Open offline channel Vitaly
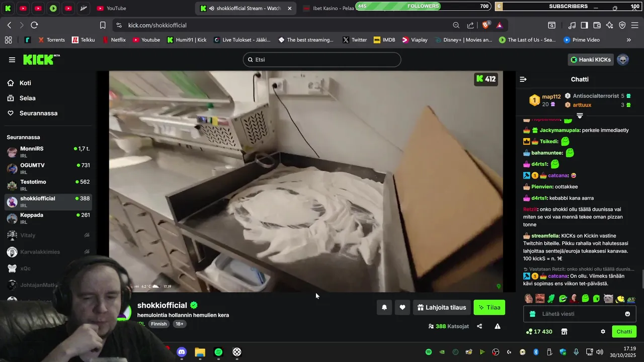This screenshot has height=362, width=644. 48,235
